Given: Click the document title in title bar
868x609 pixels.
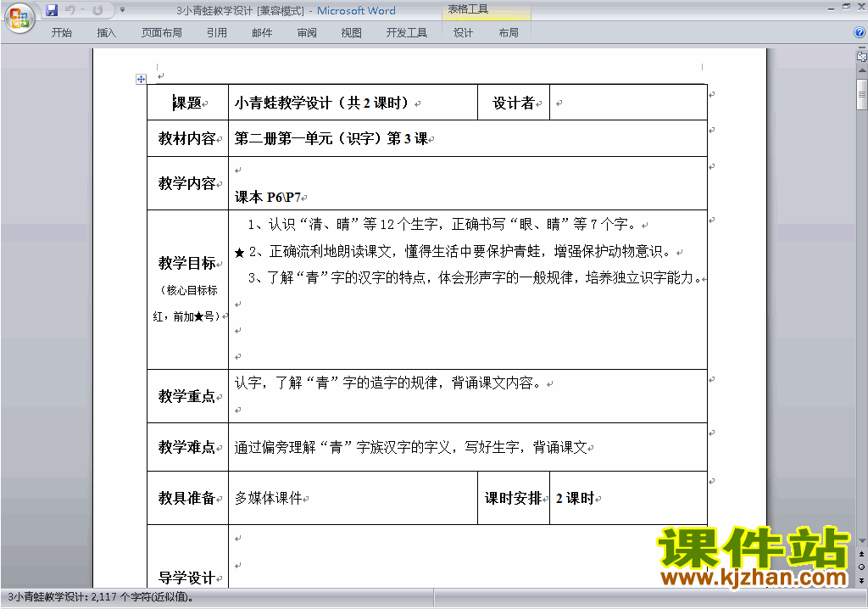Looking at the screenshot, I should click(286, 10).
